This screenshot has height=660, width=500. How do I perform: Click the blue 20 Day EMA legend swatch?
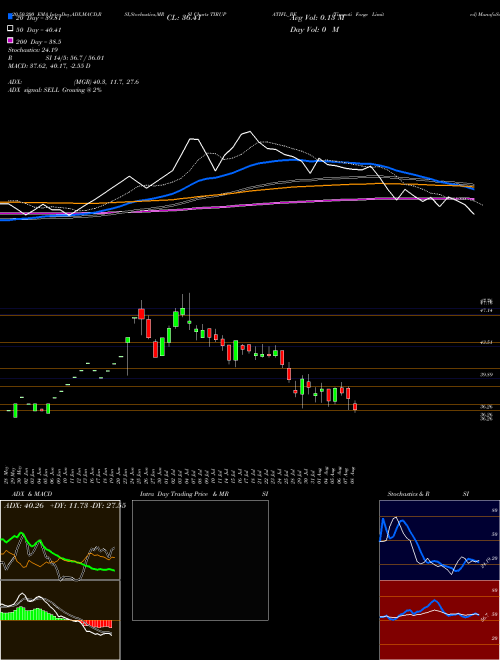[10, 17]
